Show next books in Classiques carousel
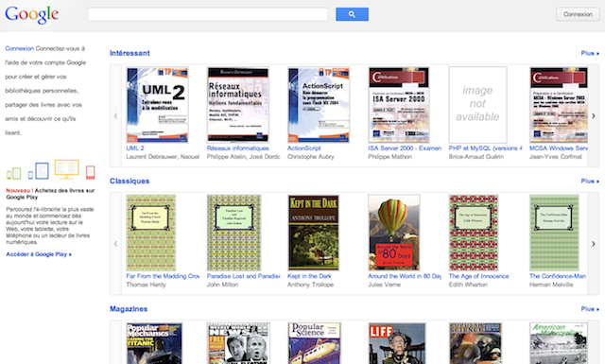Viewport: 605px width, 364px height. tap(594, 244)
